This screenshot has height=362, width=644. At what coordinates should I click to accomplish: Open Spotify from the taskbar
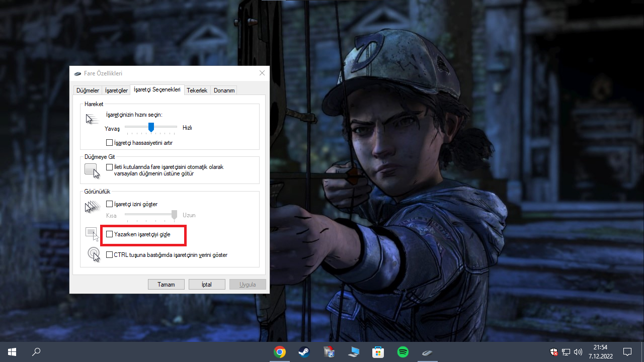403,352
